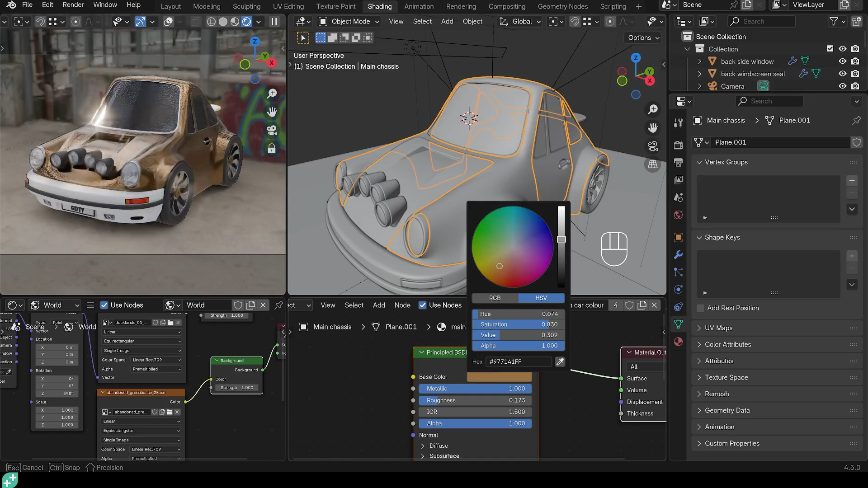
Task: Expand the Camera item in outliner
Action: click(699, 86)
